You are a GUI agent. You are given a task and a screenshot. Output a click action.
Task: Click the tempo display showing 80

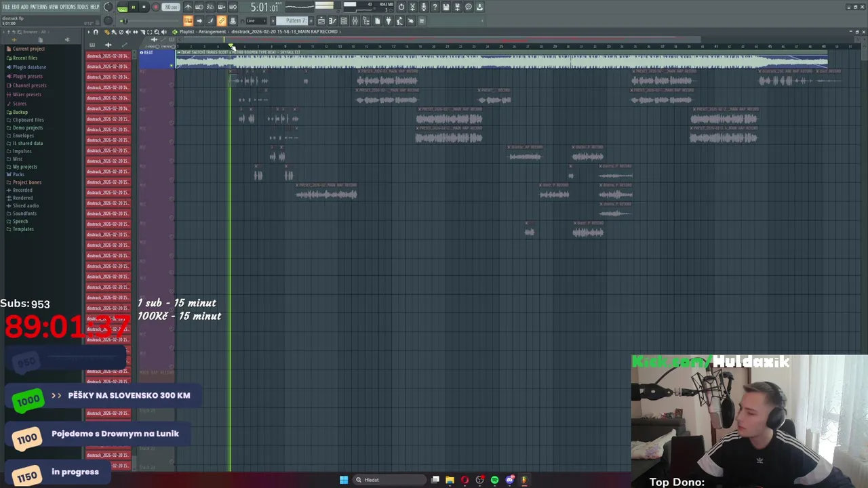coord(171,7)
